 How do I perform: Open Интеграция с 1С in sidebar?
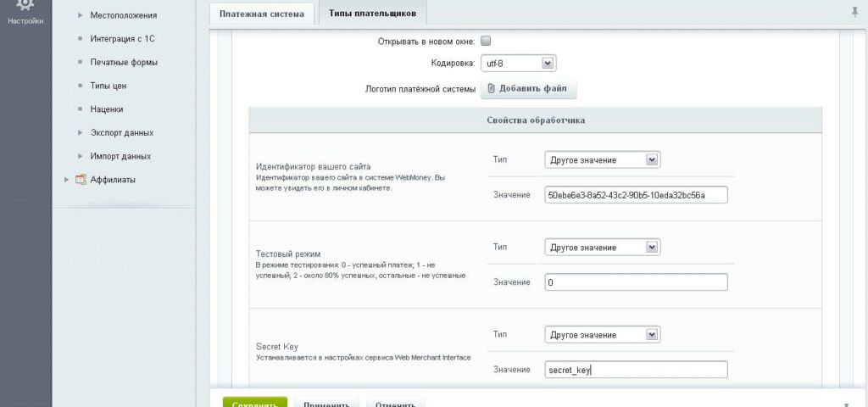coord(122,38)
